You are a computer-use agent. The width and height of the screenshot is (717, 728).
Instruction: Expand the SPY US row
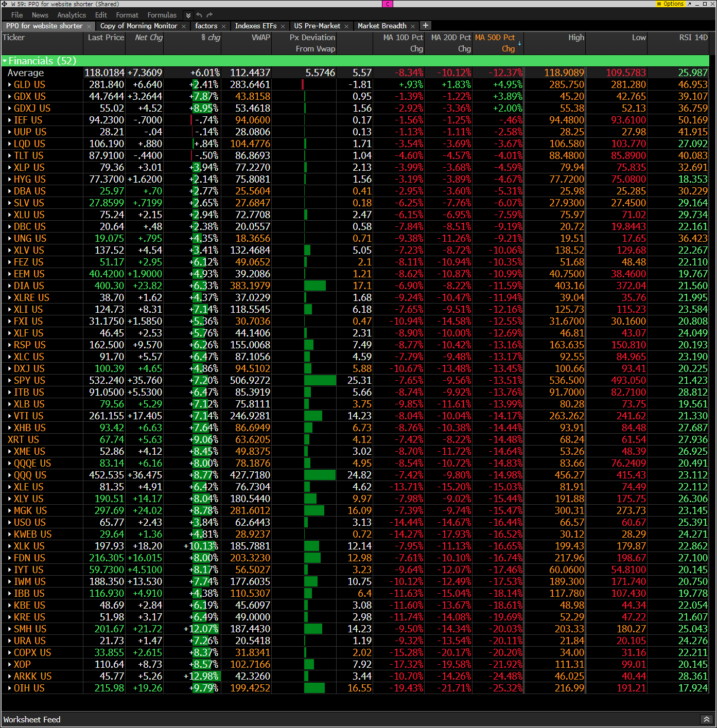click(10, 381)
